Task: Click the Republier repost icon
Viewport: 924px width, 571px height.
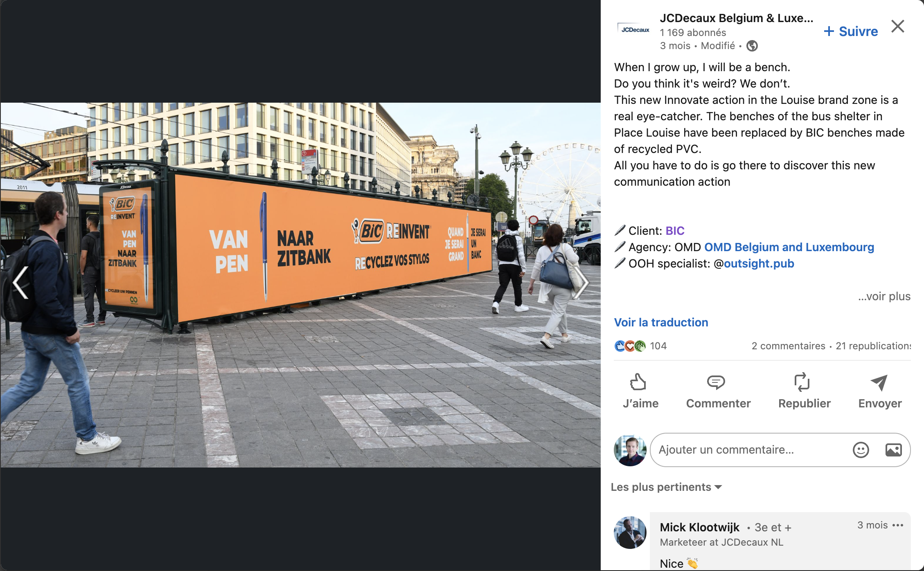Action: point(802,382)
